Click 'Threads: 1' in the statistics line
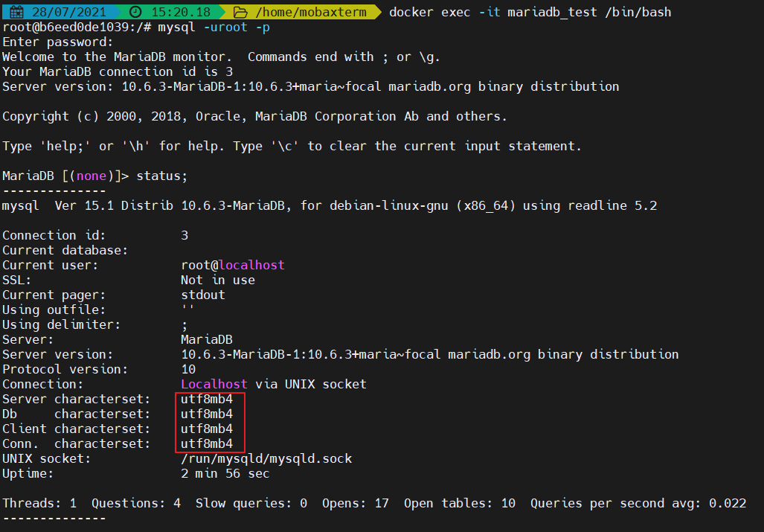This screenshot has height=532, width=764. pyautogui.click(x=39, y=503)
